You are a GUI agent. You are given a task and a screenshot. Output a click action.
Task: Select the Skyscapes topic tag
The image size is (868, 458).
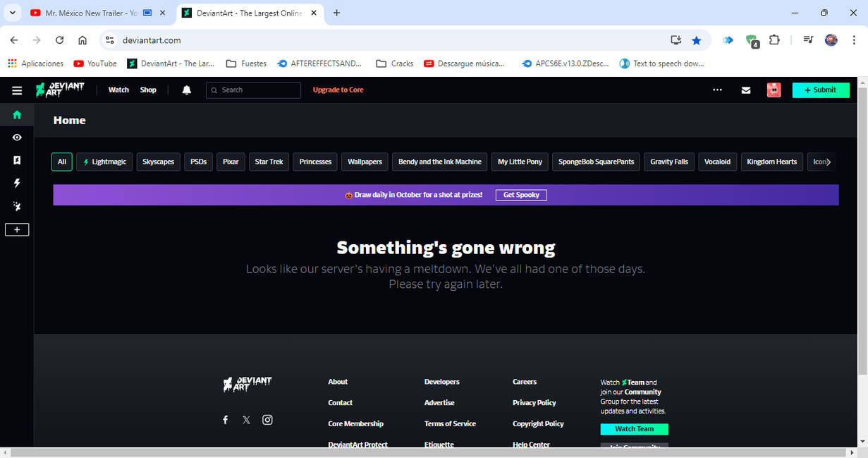click(x=158, y=162)
